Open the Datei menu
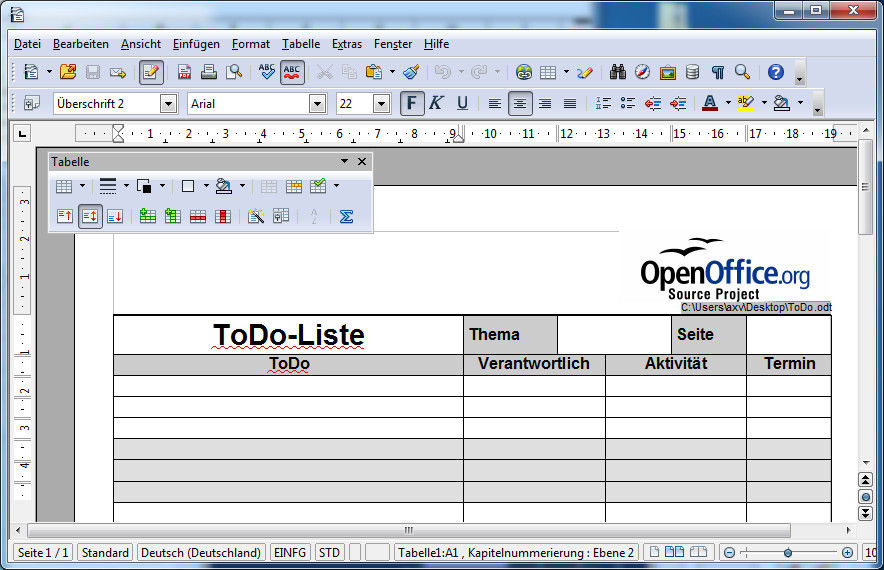This screenshot has height=570, width=884. (27, 44)
